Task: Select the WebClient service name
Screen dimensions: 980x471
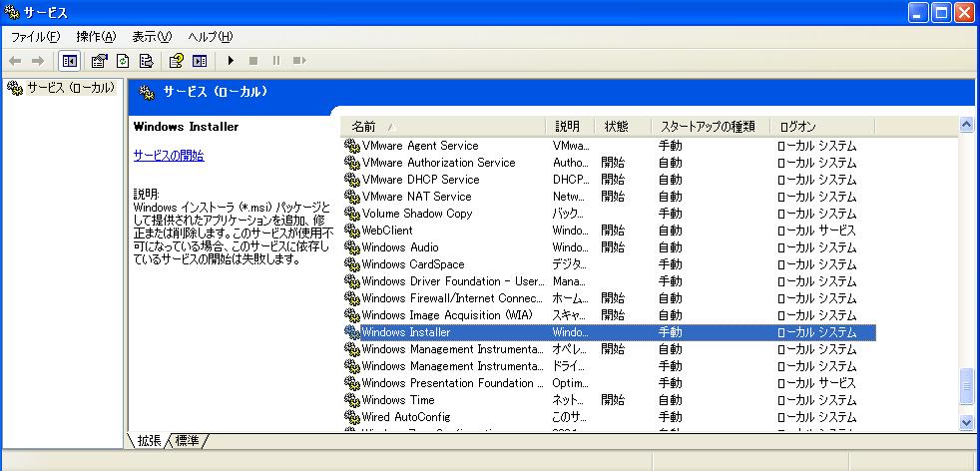Action: point(387,231)
